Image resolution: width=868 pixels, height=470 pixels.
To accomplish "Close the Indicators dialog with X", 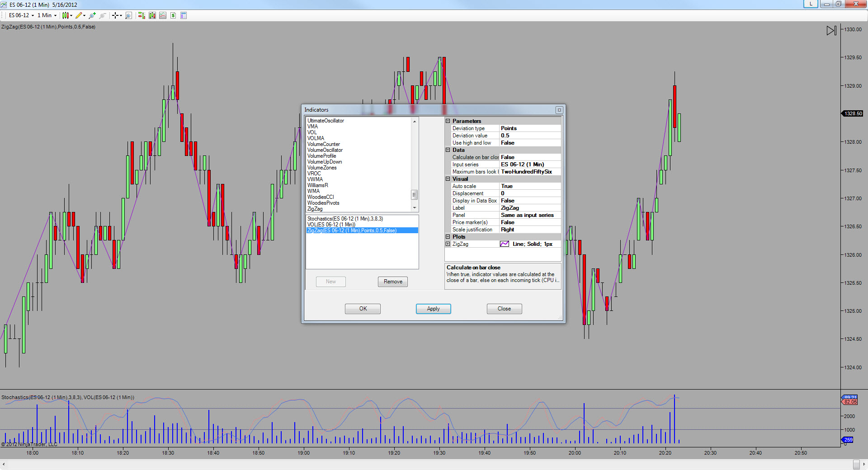I will 559,110.
